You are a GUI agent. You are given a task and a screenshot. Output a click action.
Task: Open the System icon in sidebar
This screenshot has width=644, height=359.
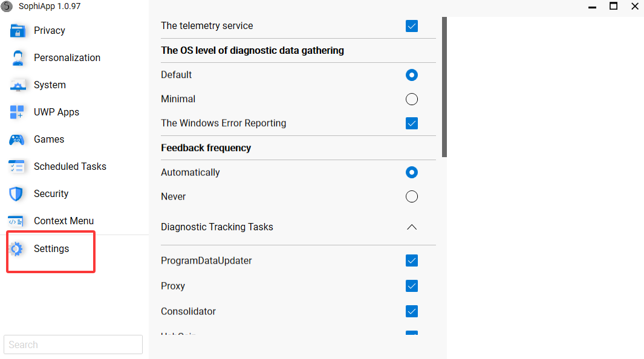(17, 85)
